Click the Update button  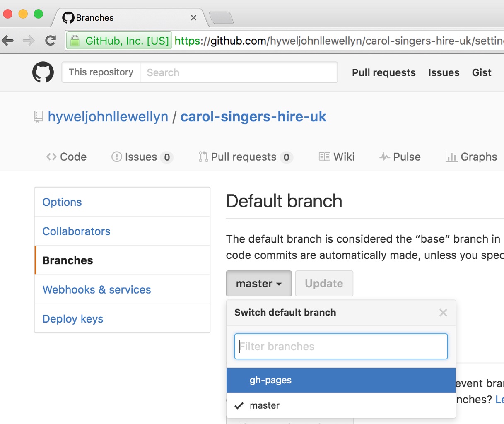click(324, 284)
